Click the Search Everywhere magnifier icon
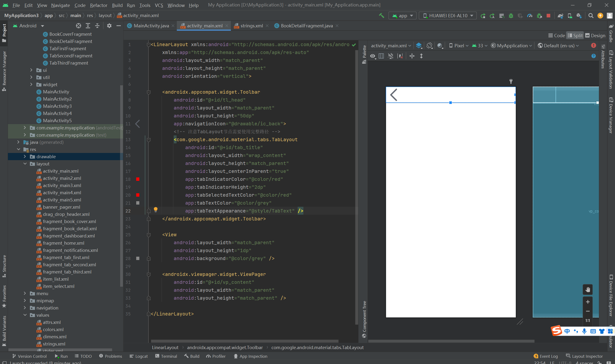This screenshot has height=364, width=615. coord(591,16)
